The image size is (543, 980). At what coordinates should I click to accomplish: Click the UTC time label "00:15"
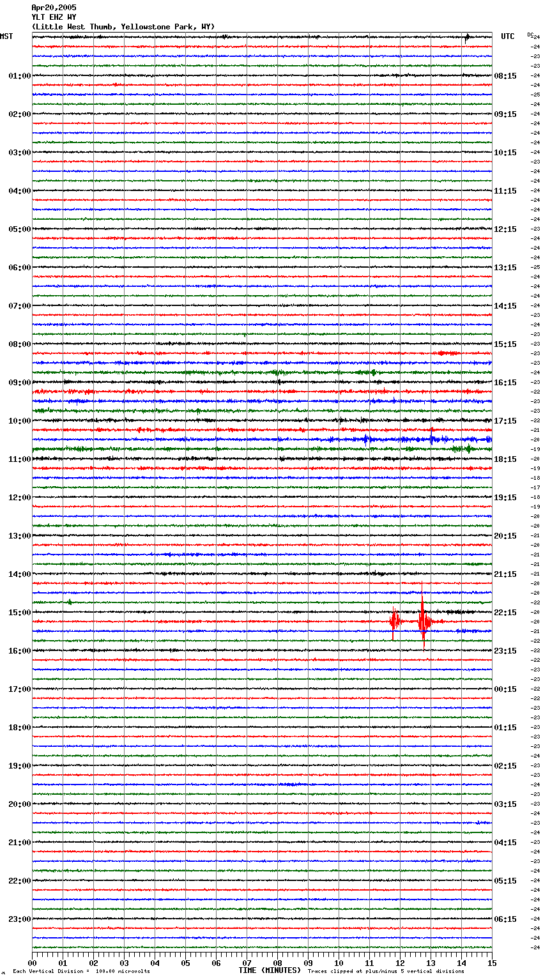505,689
